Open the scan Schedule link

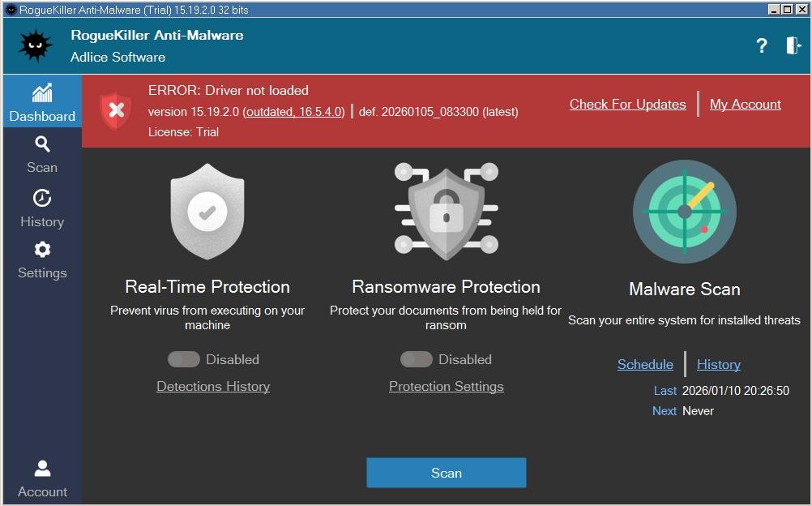point(645,364)
